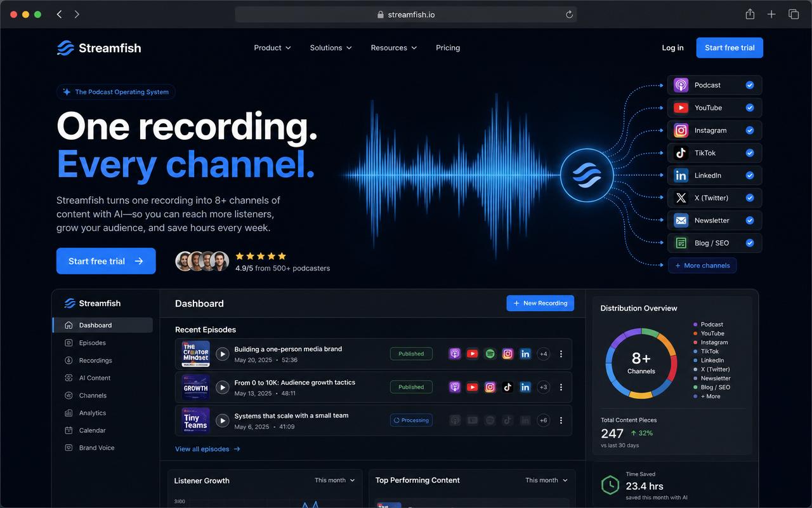Open the Top Performing Content This month dropdown

[x=546, y=480]
